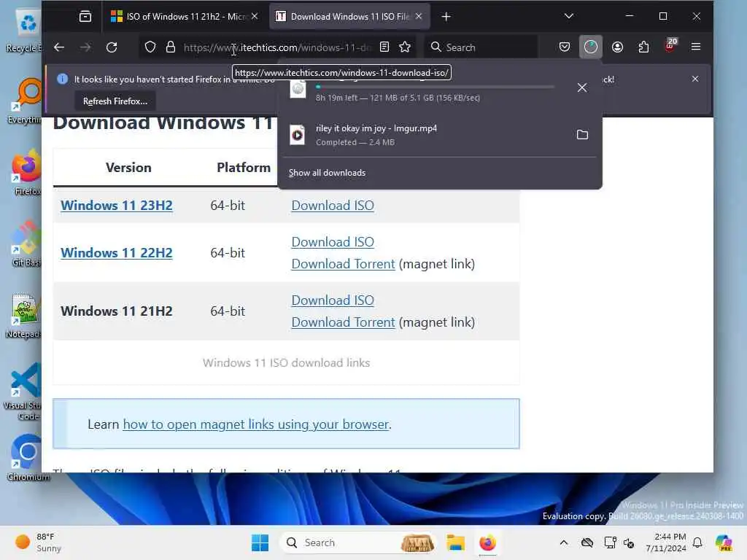Open File Explorer from the taskbar
Viewport: 747px width, 560px height.
(455, 542)
